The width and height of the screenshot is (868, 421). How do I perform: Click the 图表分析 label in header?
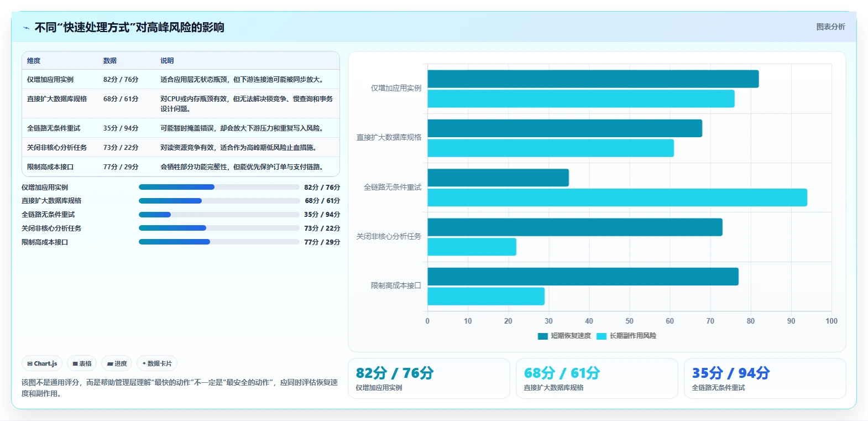(830, 27)
